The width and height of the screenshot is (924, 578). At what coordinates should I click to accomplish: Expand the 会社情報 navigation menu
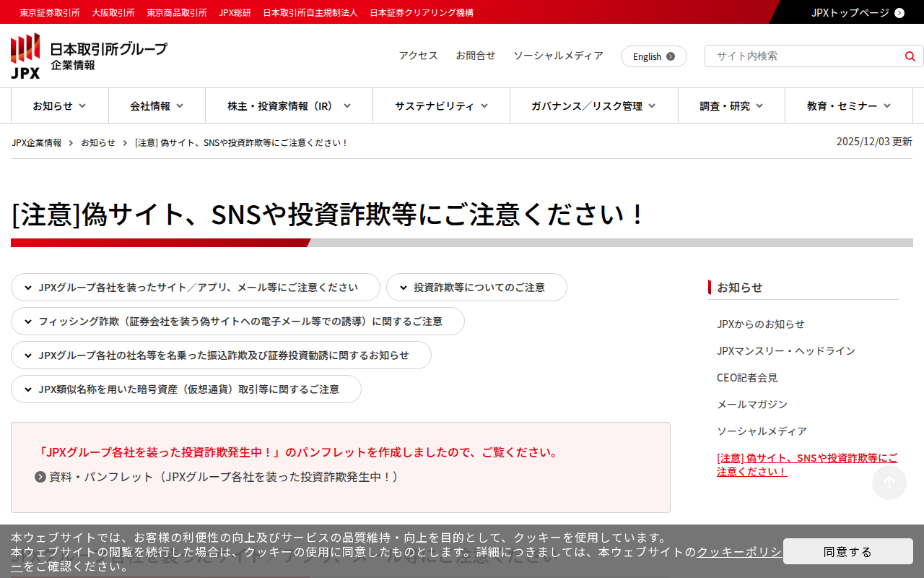coord(157,106)
